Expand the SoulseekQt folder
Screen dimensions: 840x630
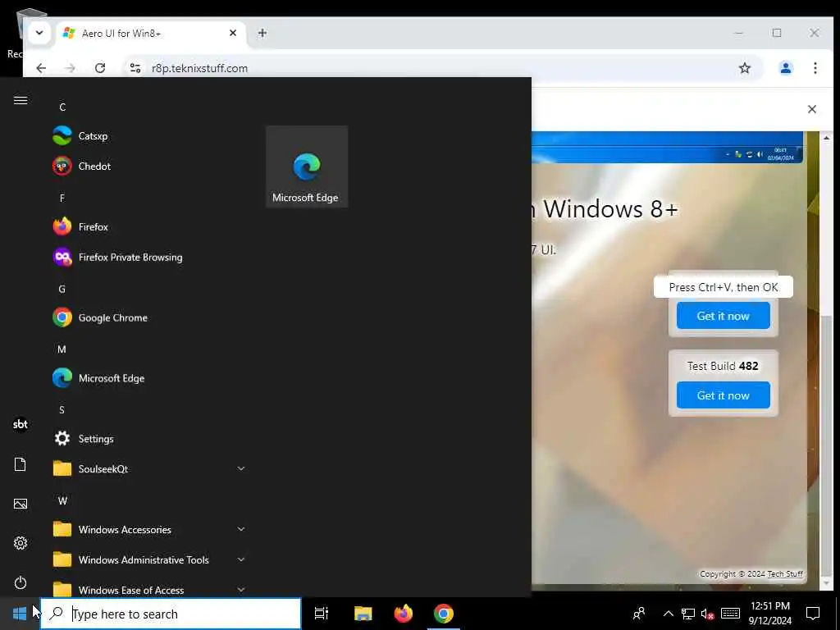tap(150, 468)
